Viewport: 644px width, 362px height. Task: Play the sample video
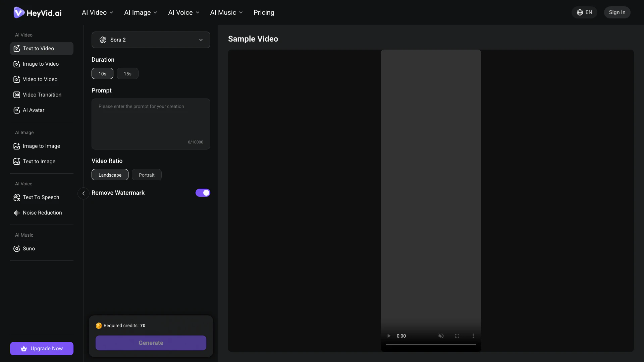click(x=389, y=336)
